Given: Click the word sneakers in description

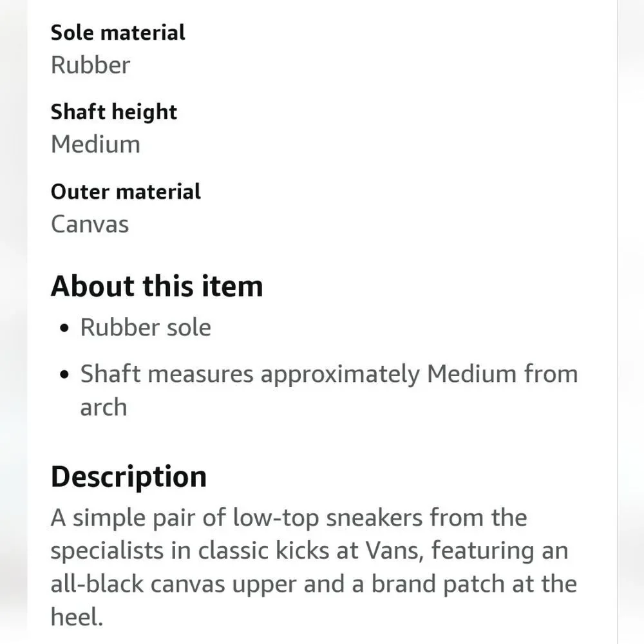Looking at the screenshot, I should (374, 518).
